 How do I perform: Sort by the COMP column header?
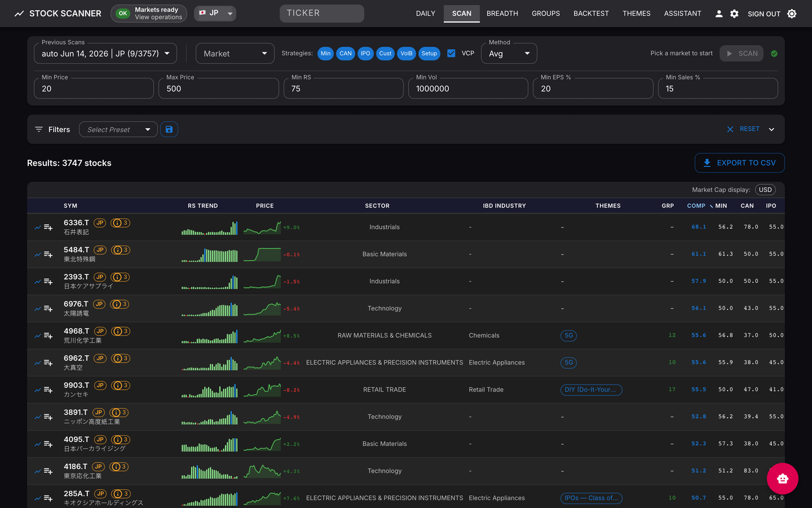point(696,206)
